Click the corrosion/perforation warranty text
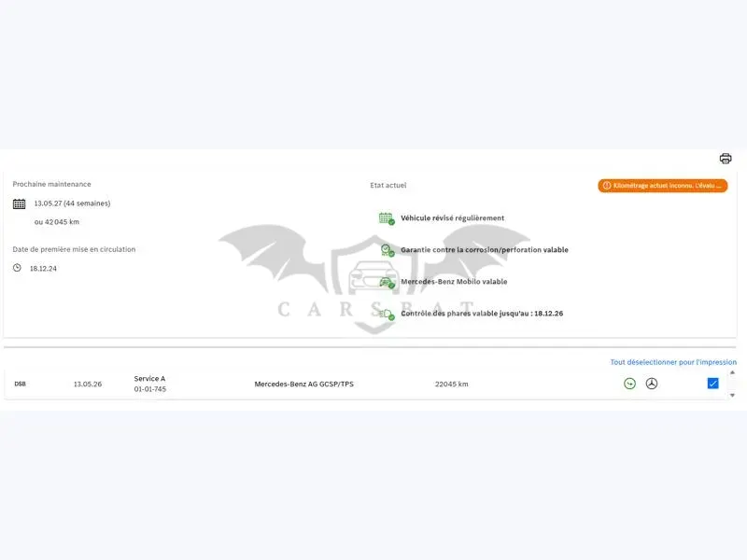Screen dimensions: 747x560 pos(484,249)
